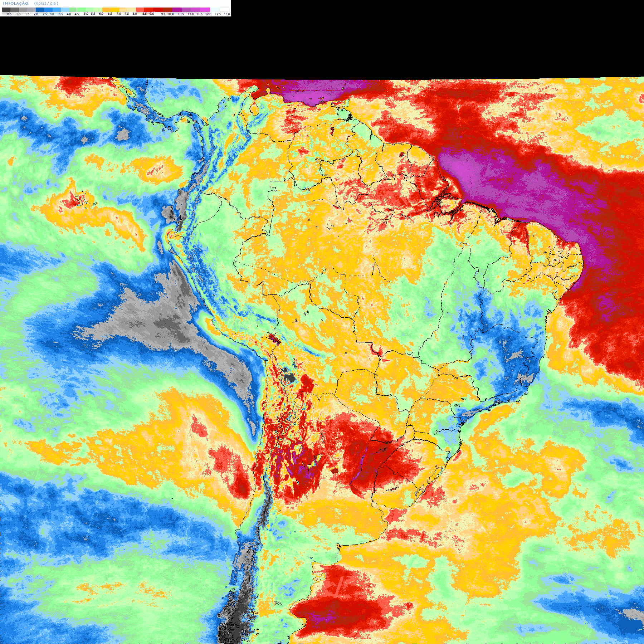Select the darkest gray legend swatch
Screen dimensions: 644x644
6,10
